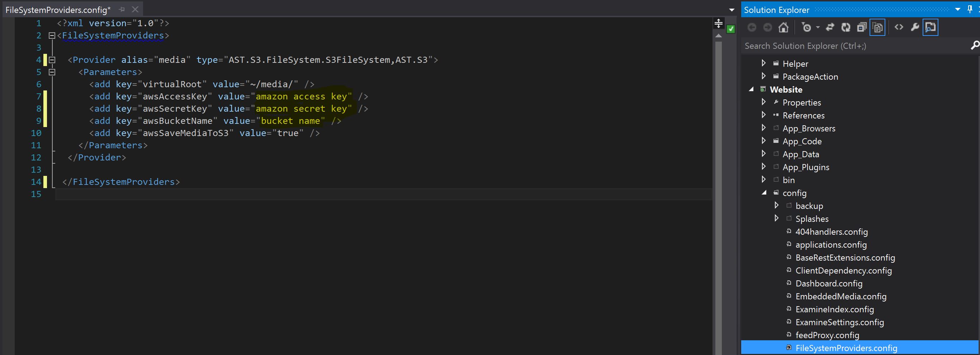Click the View Code icon

coord(899,27)
